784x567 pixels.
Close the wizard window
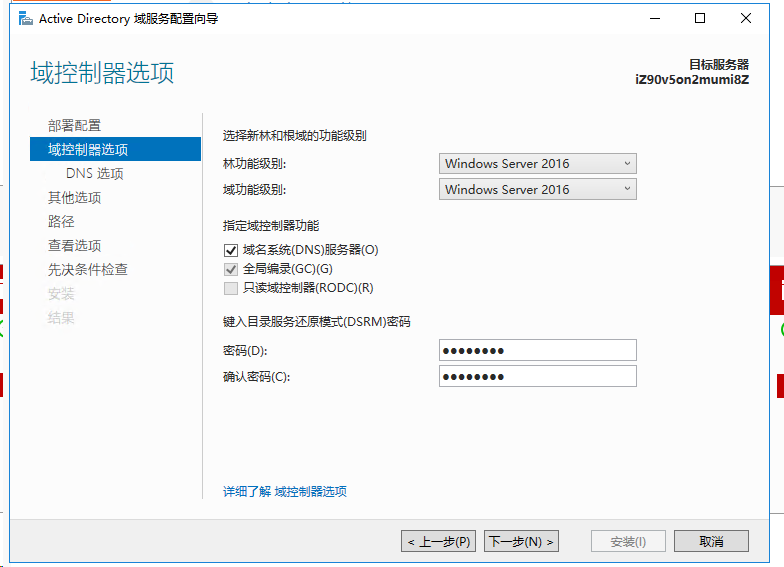(x=746, y=18)
